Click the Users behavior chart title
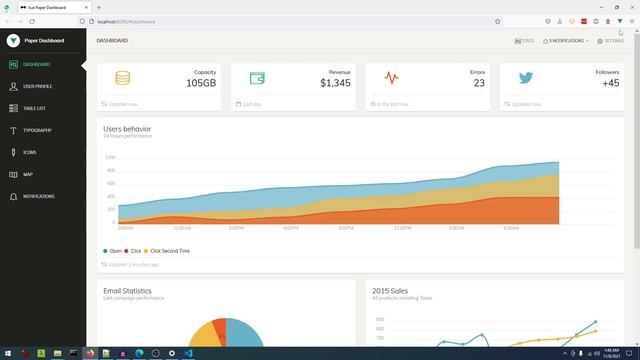 pos(127,129)
